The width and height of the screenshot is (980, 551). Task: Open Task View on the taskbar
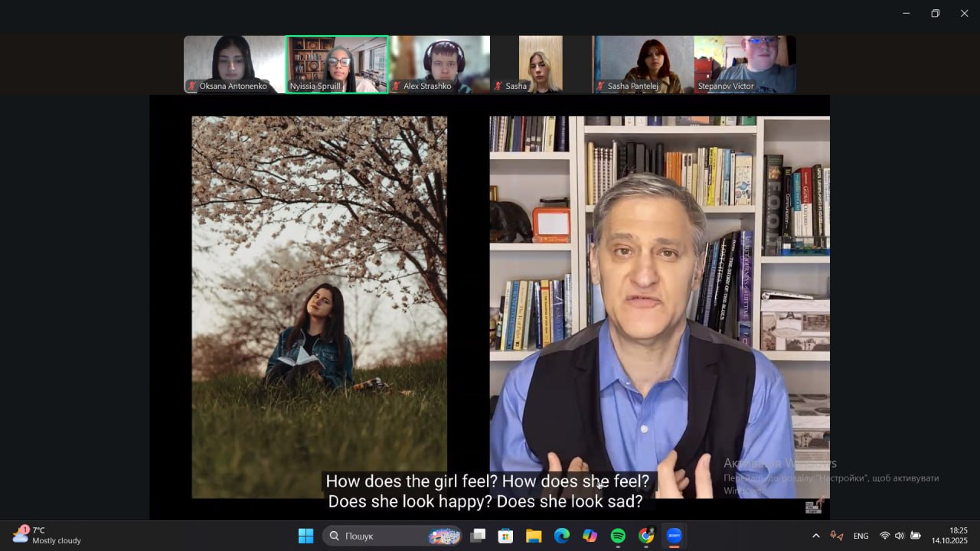click(x=478, y=536)
